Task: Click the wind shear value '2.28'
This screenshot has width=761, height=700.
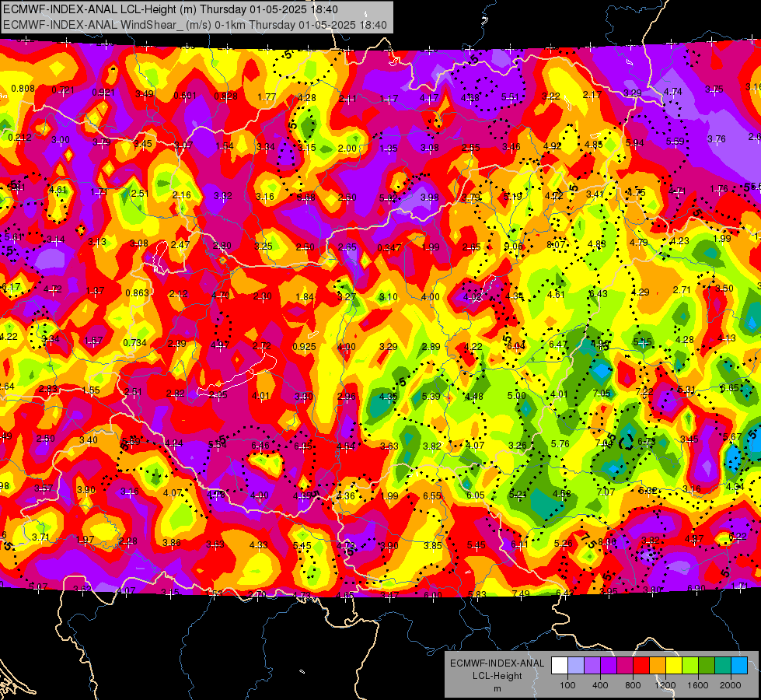Action: [127, 541]
